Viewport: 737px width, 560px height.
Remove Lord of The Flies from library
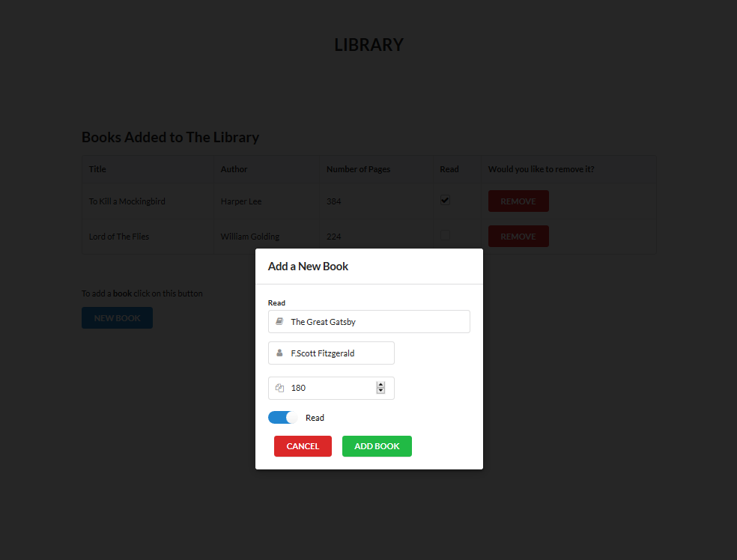518,237
